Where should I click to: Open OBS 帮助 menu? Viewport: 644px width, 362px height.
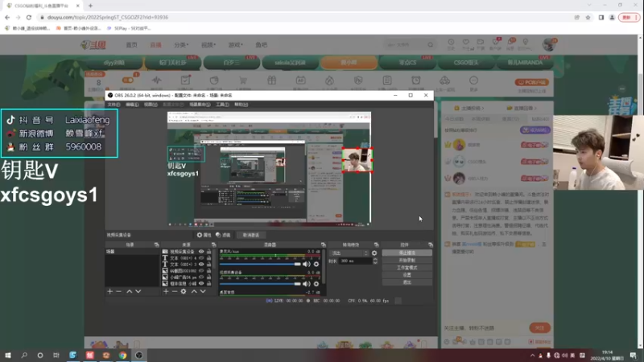pyautogui.click(x=241, y=105)
